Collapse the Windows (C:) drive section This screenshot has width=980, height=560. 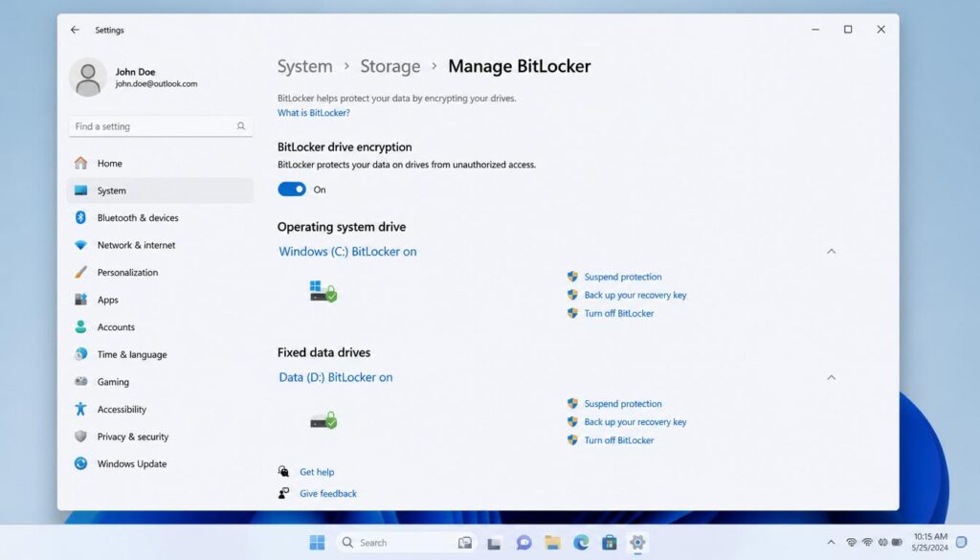(832, 251)
